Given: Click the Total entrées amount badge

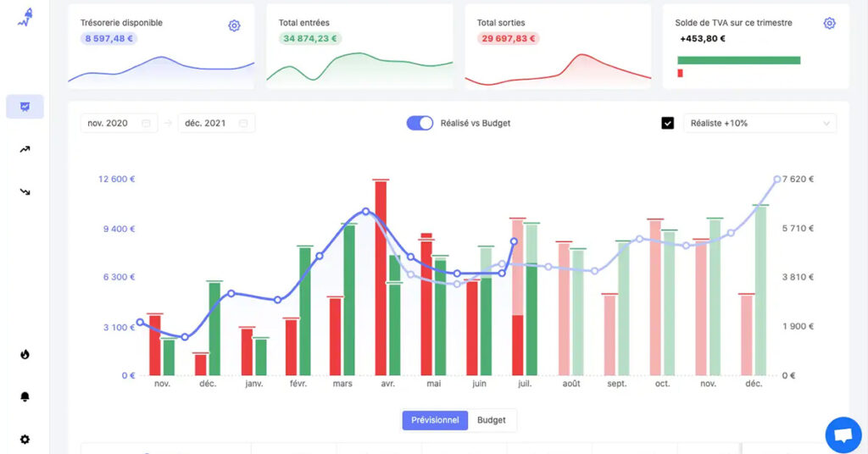Looking at the screenshot, I should coord(310,38).
